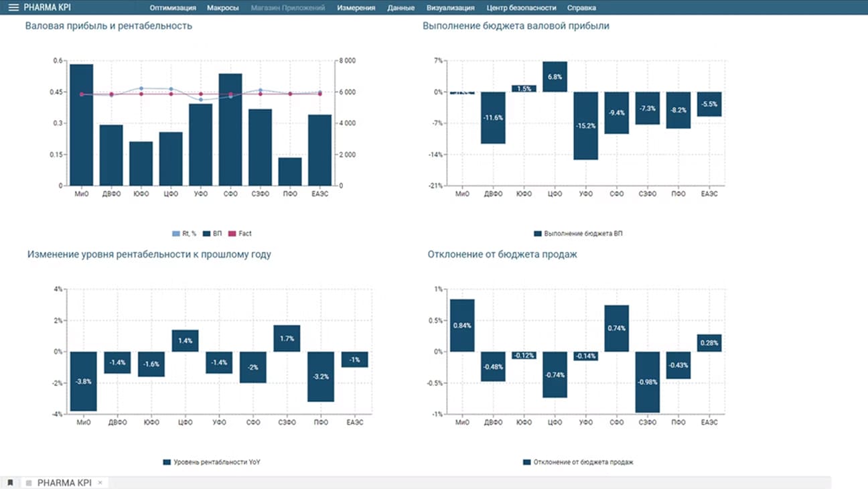Select the PHARMA KPI sheet tab
868x489 pixels.
[x=64, y=482]
